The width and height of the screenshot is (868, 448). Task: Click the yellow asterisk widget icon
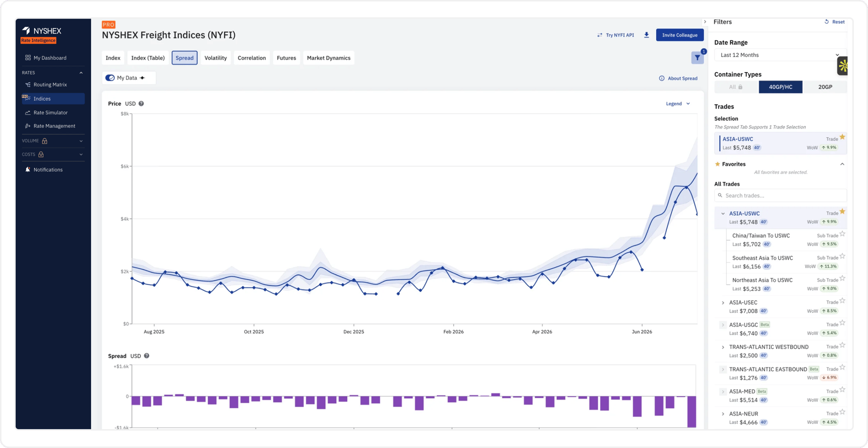[843, 66]
